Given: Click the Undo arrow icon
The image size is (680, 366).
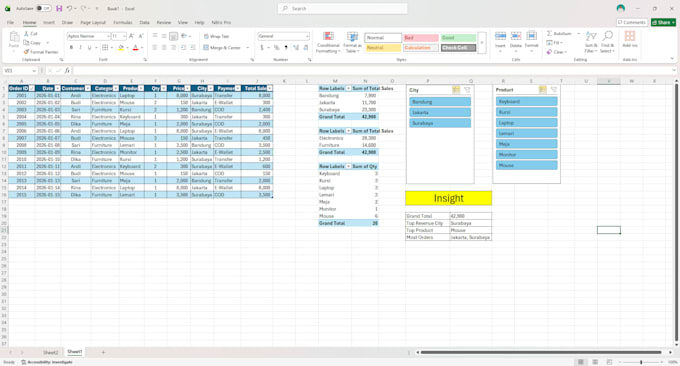Looking at the screenshot, I should click(x=69, y=8).
